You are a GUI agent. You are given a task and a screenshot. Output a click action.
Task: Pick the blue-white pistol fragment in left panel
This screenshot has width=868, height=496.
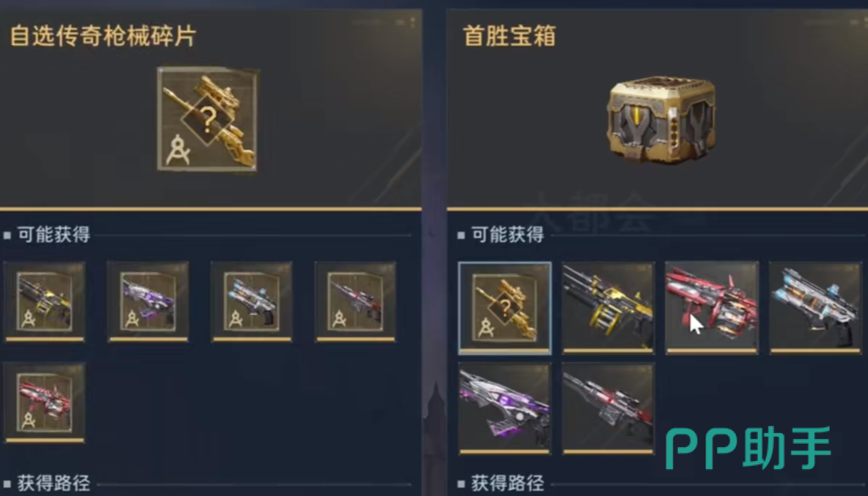(252, 302)
